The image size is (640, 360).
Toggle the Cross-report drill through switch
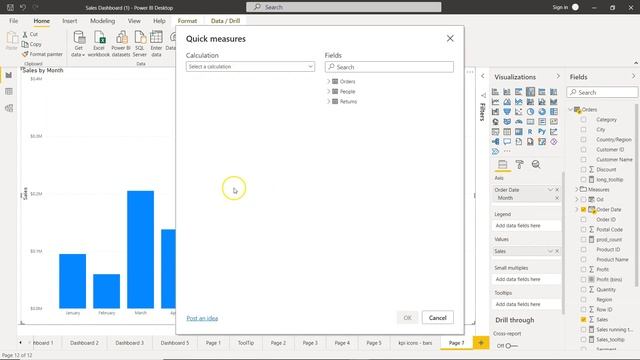click(x=511, y=346)
